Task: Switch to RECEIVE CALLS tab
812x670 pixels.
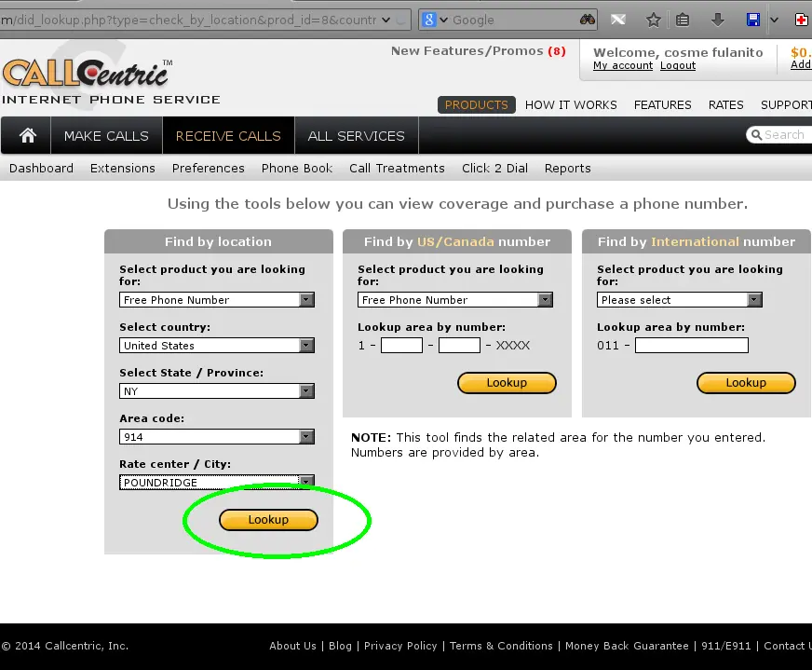Action: tap(228, 135)
